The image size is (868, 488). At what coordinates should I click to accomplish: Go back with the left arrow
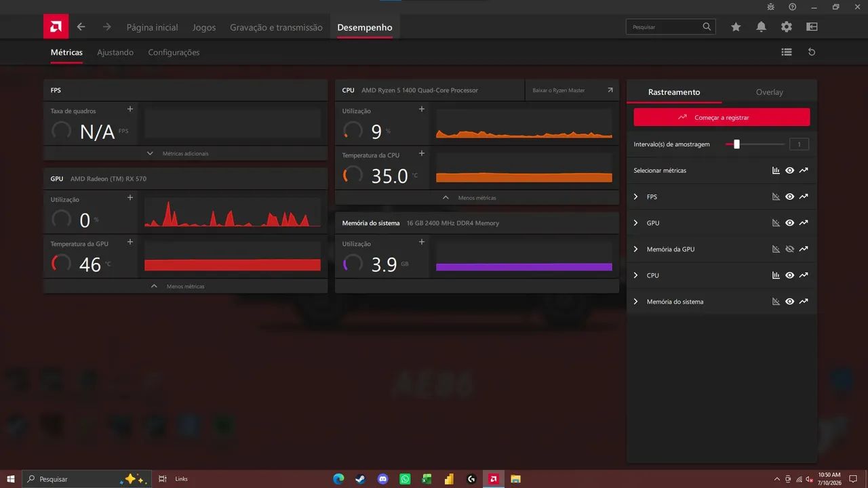[x=81, y=27]
